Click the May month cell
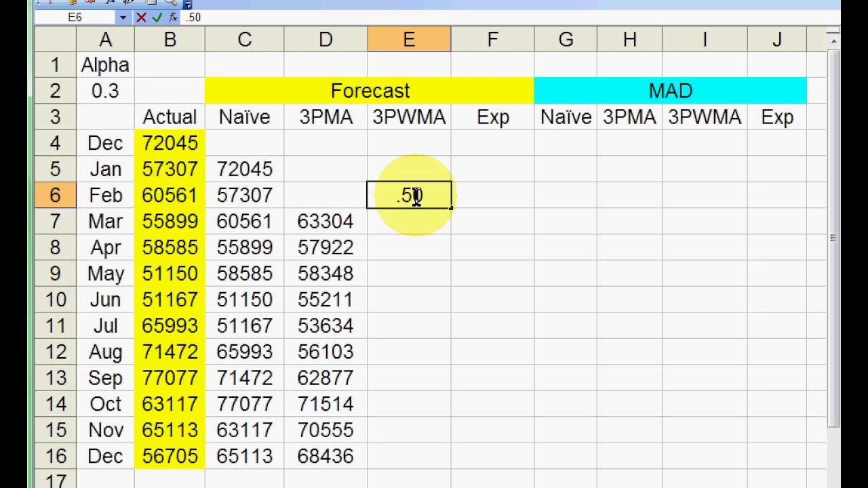The height and width of the screenshot is (488, 868). (105, 274)
